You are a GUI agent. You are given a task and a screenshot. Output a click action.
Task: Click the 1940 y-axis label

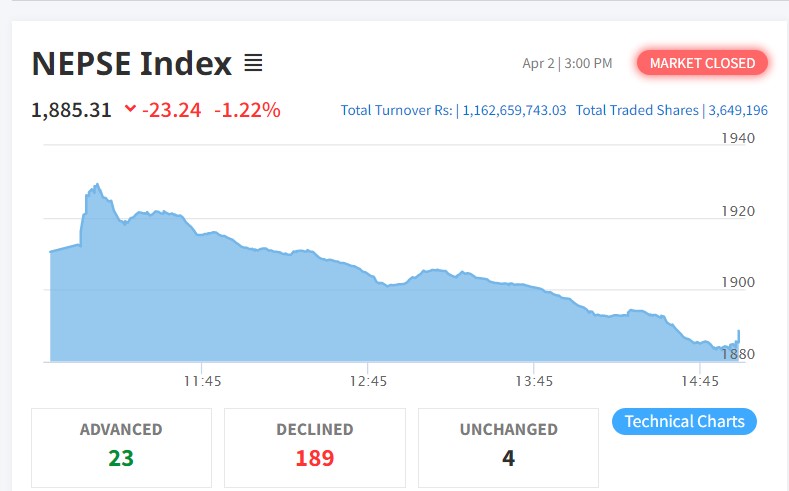737,138
